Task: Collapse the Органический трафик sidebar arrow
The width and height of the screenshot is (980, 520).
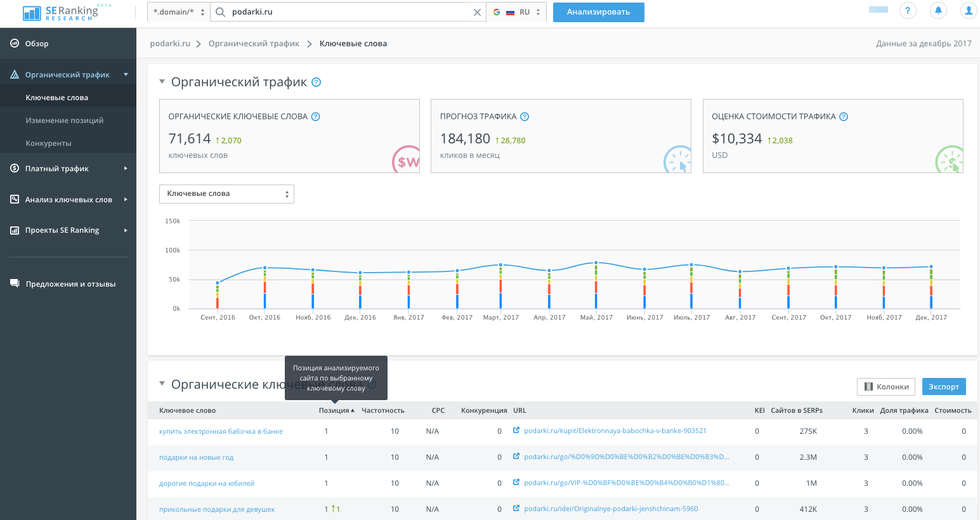Action: 126,75
